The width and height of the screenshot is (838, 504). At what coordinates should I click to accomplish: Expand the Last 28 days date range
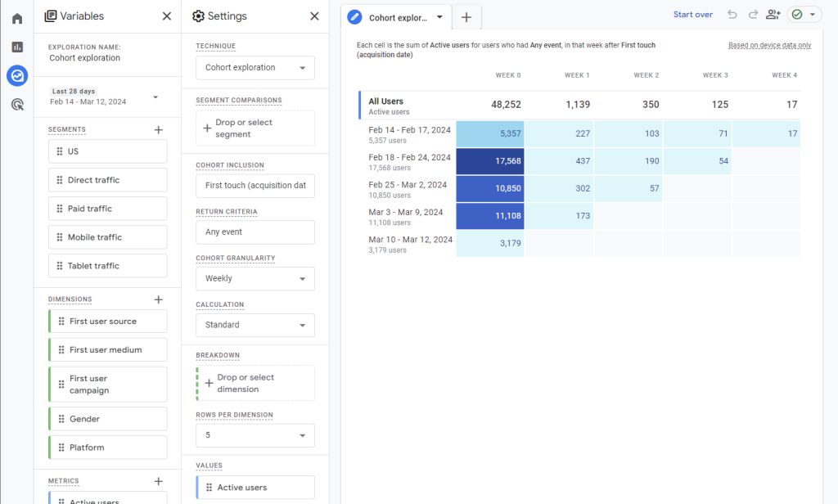click(155, 97)
